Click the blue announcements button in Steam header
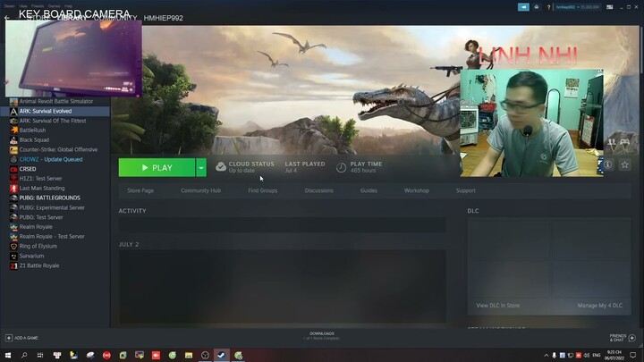Image resolution: width=644 pixels, height=362 pixels. coord(523,7)
